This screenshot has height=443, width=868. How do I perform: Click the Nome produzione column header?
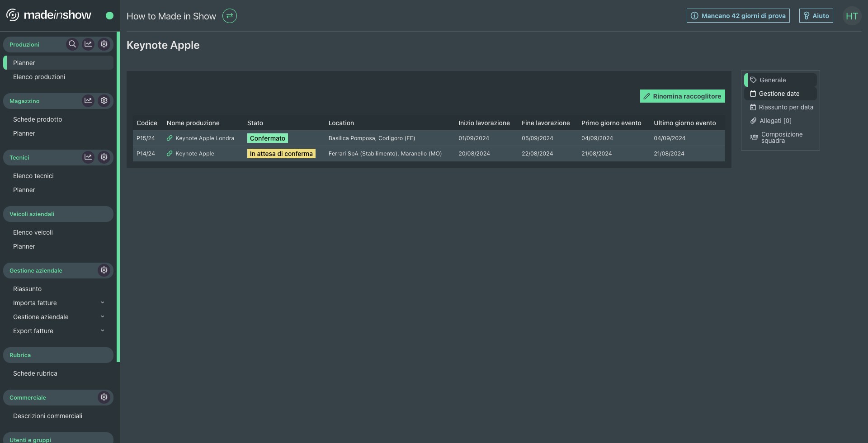point(193,123)
